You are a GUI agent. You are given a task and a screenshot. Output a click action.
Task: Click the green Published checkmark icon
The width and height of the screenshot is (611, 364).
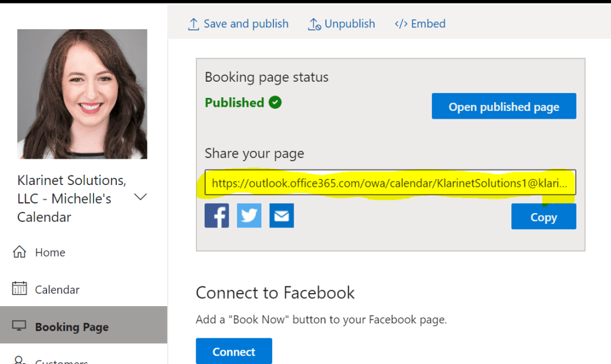[275, 103]
